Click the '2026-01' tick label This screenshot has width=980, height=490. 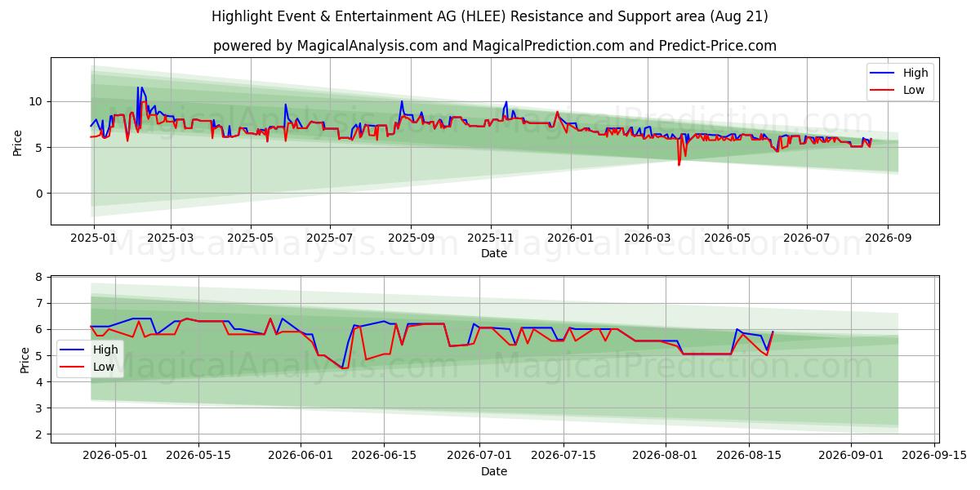[x=570, y=238]
